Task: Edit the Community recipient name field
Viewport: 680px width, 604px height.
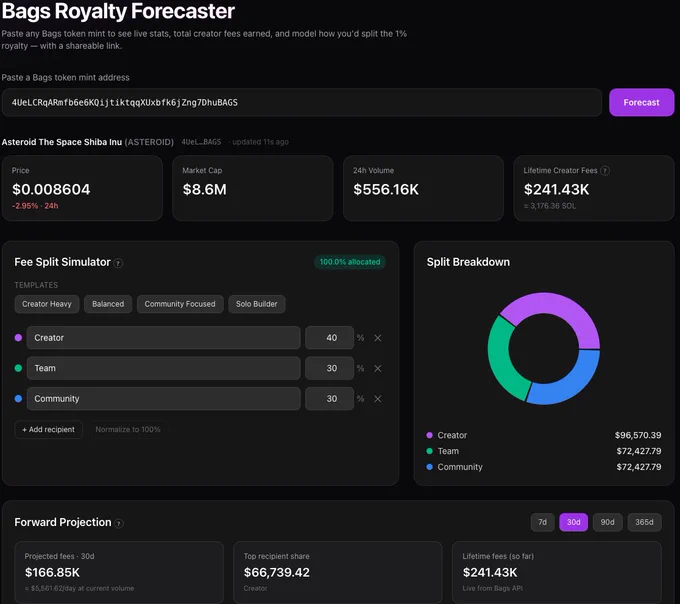Action: coord(163,398)
